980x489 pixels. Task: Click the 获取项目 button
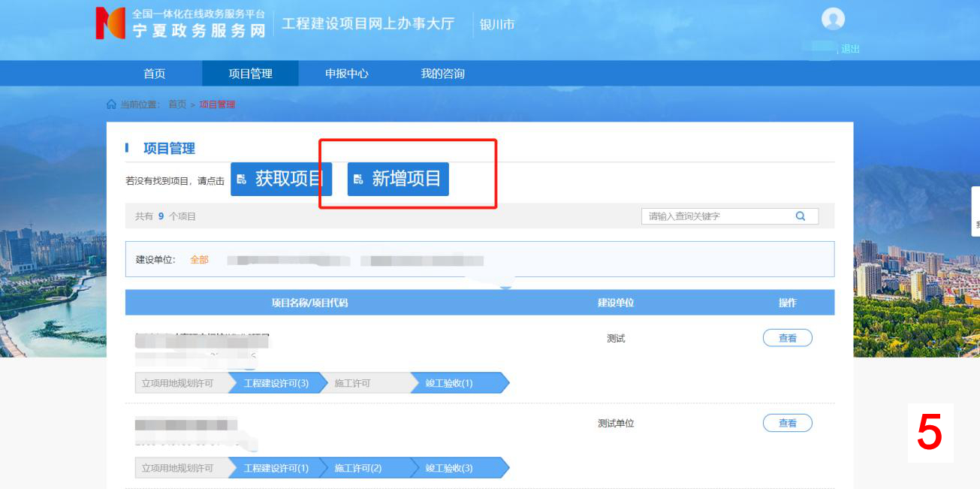pyautogui.click(x=281, y=180)
